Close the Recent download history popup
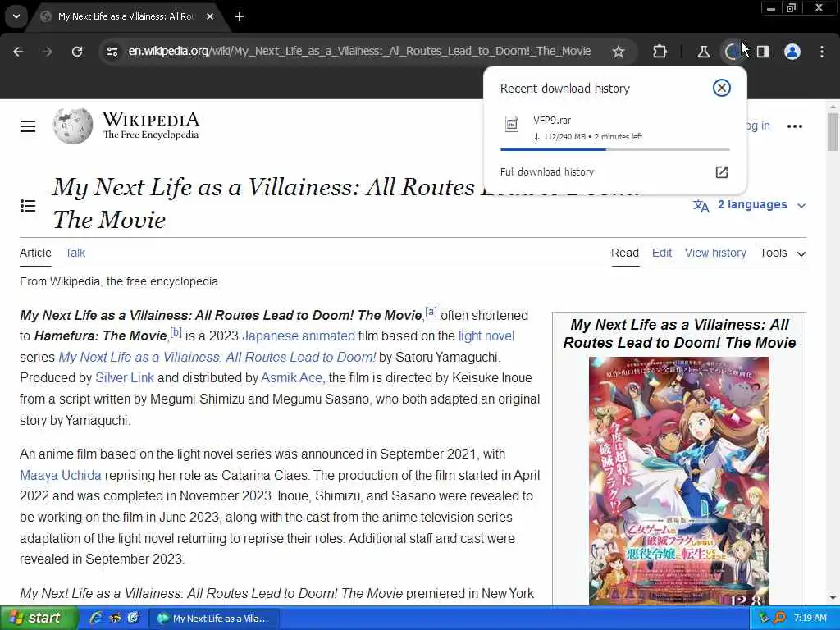The height and width of the screenshot is (630, 840). (722, 88)
